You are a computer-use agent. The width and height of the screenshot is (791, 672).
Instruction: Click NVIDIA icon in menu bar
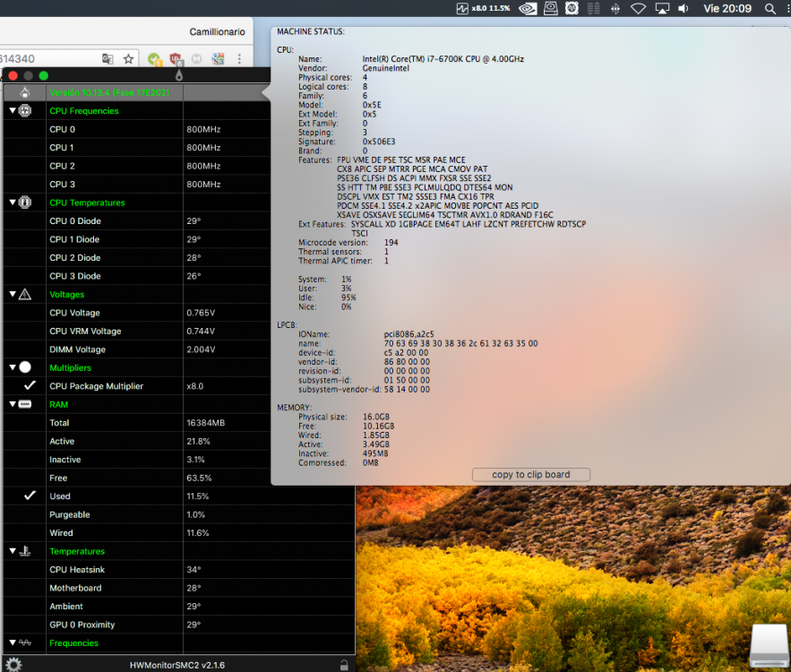pyautogui.click(x=528, y=9)
